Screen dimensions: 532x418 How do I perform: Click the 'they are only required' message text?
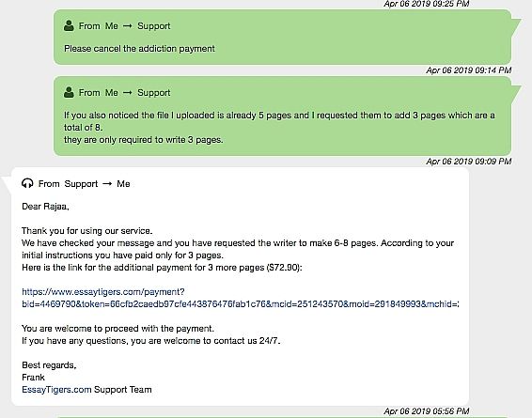click(144, 140)
